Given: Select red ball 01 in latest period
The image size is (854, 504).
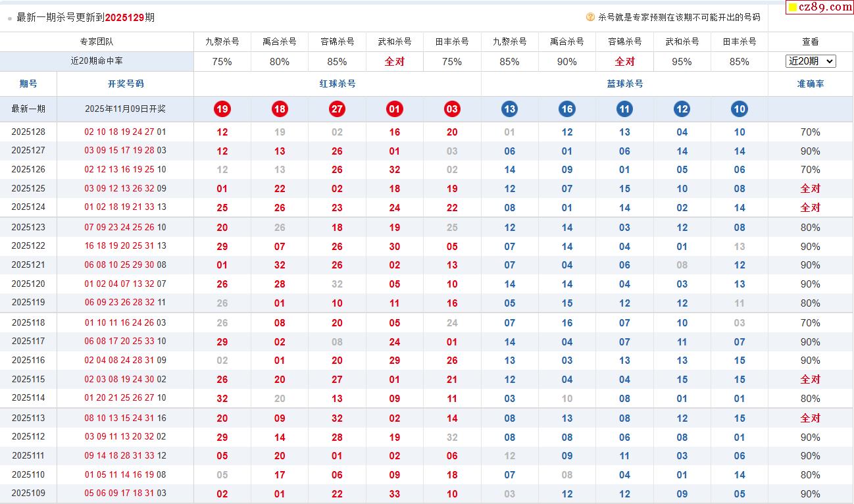Looking at the screenshot, I should [x=394, y=109].
